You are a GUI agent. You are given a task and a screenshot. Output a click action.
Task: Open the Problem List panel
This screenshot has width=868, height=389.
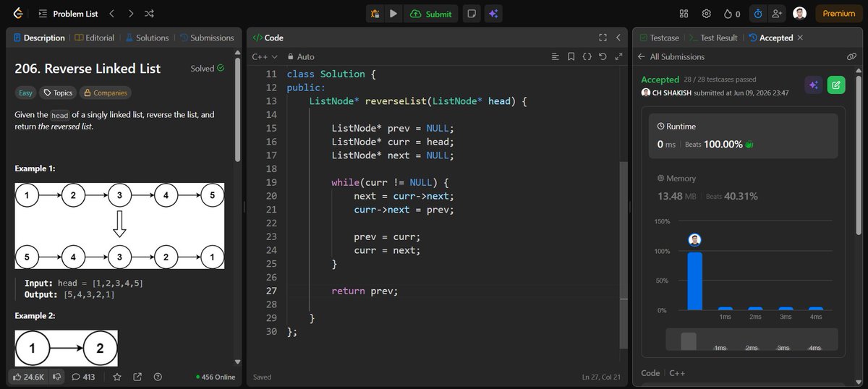67,14
